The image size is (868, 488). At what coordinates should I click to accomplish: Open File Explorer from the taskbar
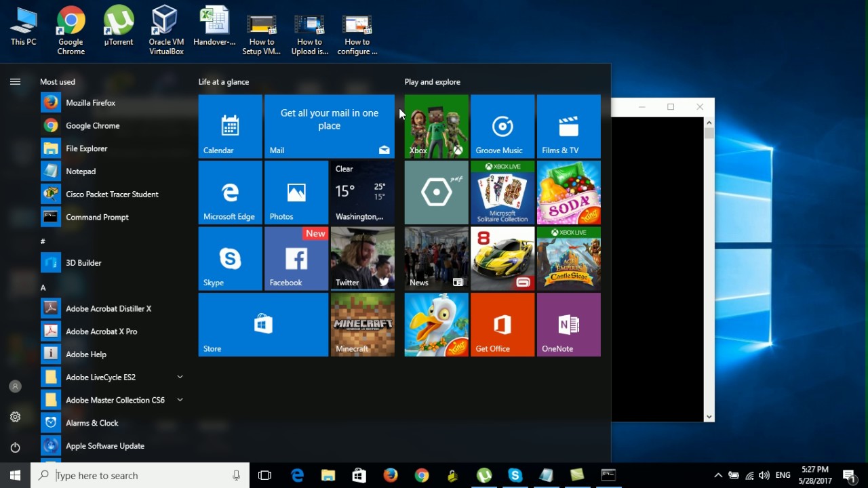(x=328, y=476)
